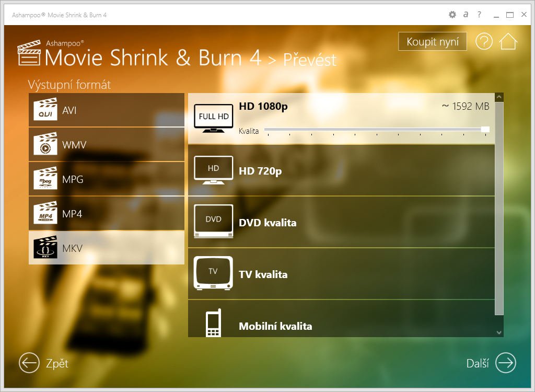Click the Ashampoo 'a' title bar icon
The height and width of the screenshot is (392, 535).
466,15
